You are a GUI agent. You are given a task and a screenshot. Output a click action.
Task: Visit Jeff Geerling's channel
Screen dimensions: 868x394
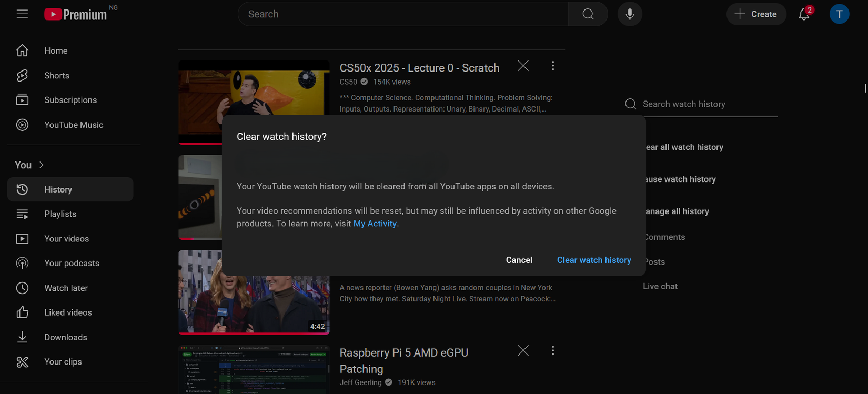pos(361,382)
